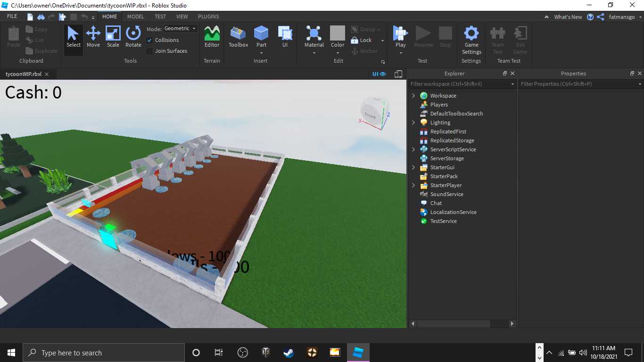This screenshot has height=362, width=644.
Task: Click the Color swatch button
Action: 338,33
